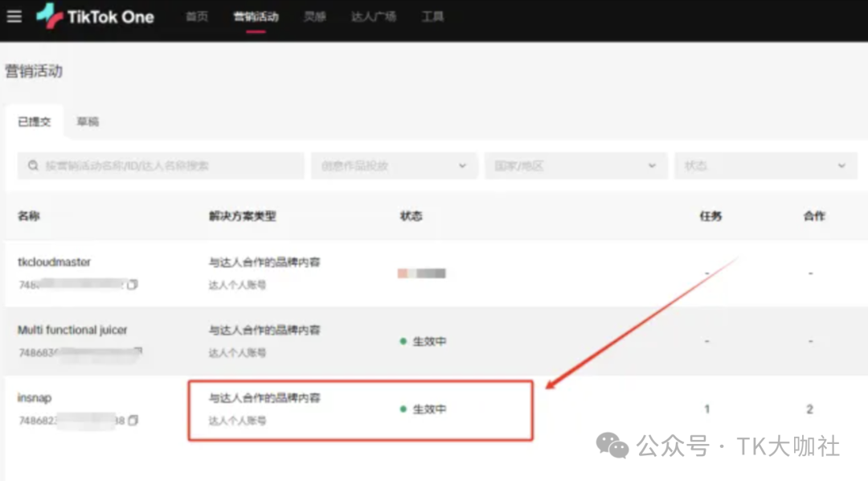Viewport: 868px width, 481px height.
Task: Expand the 创意作品投放 dropdown
Action: click(394, 166)
